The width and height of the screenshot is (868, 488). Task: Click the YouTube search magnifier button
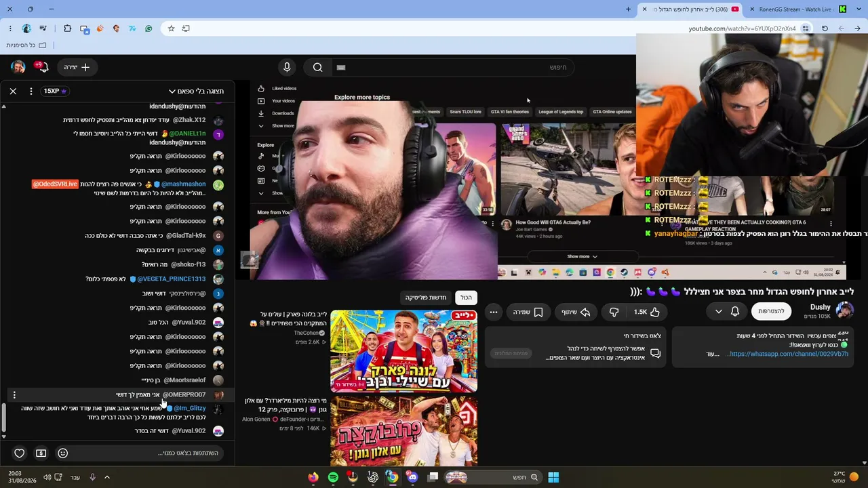click(x=317, y=67)
